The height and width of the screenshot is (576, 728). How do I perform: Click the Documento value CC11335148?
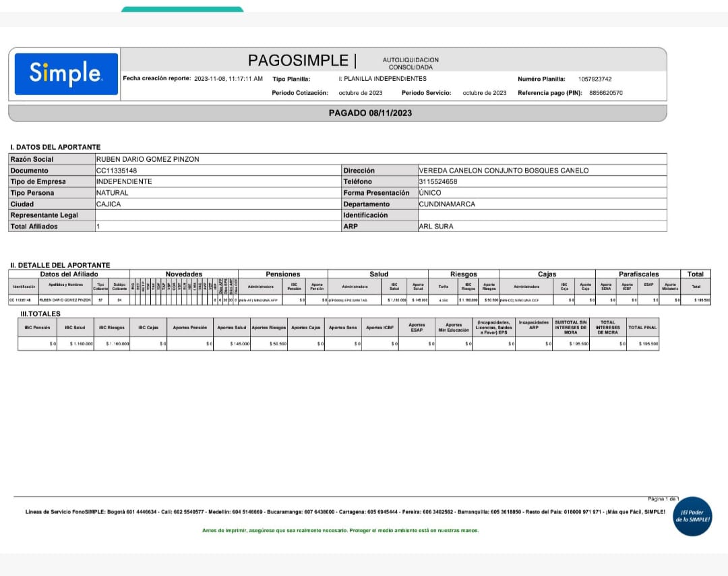coord(117,171)
